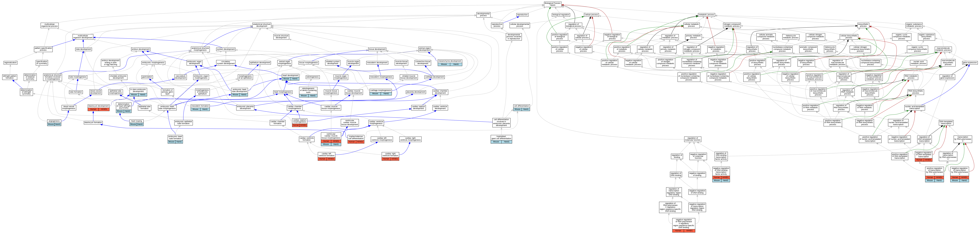Viewport: 980px width, 234px height.
Task: Click the 'regulation of DNA binding' node
Action: click(x=676, y=174)
